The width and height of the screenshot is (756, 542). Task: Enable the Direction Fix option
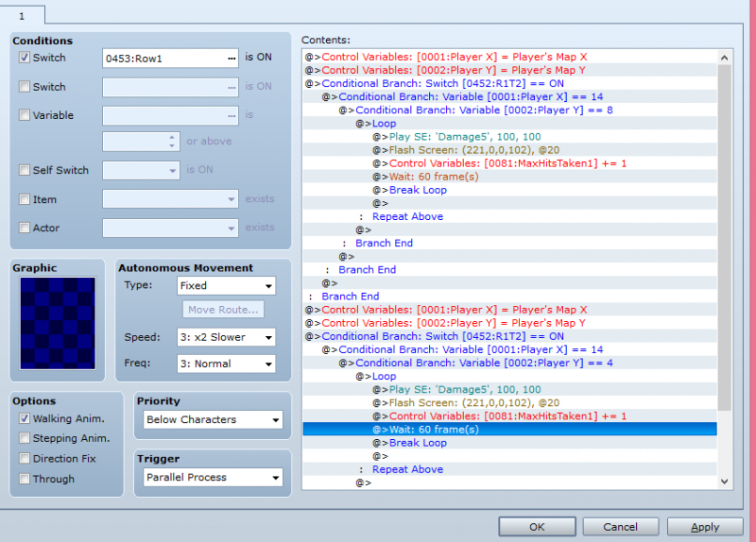[25, 458]
